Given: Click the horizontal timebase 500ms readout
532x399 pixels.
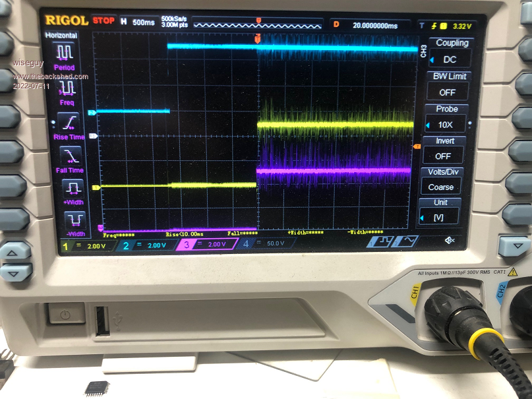Looking at the screenshot, I should tap(138, 23).
